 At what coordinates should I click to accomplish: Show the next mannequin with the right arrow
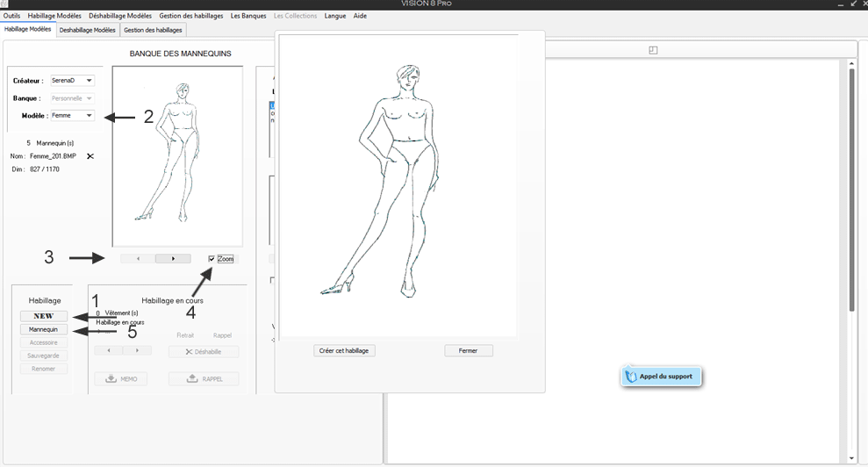(173, 259)
